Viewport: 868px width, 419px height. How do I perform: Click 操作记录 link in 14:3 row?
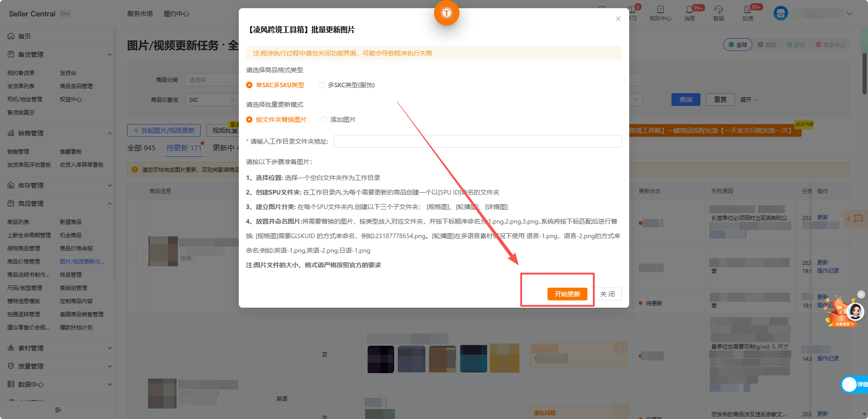[x=828, y=359]
